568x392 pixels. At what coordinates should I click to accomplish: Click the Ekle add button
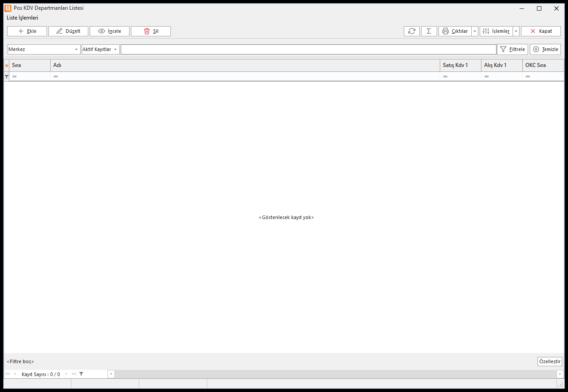[x=27, y=31]
